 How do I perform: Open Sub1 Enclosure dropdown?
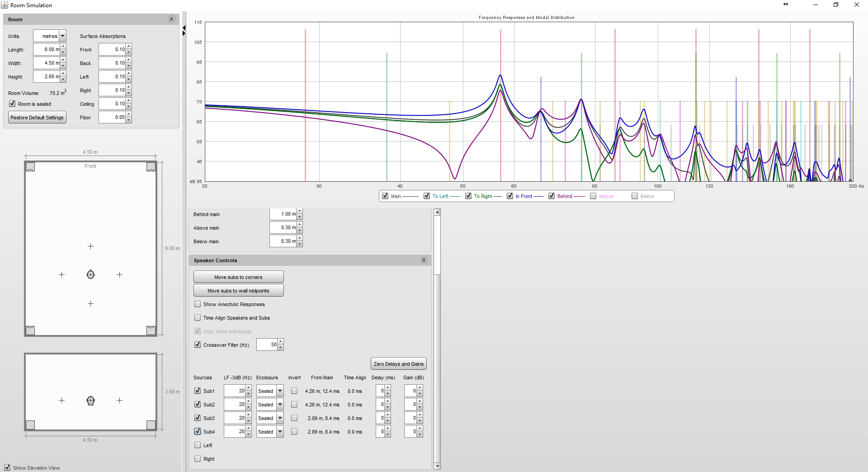click(280, 391)
